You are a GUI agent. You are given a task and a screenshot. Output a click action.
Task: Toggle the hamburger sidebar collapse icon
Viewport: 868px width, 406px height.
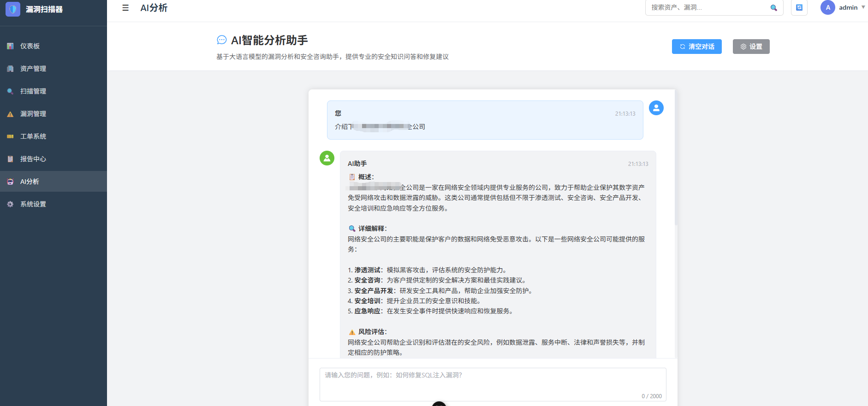[125, 8]
